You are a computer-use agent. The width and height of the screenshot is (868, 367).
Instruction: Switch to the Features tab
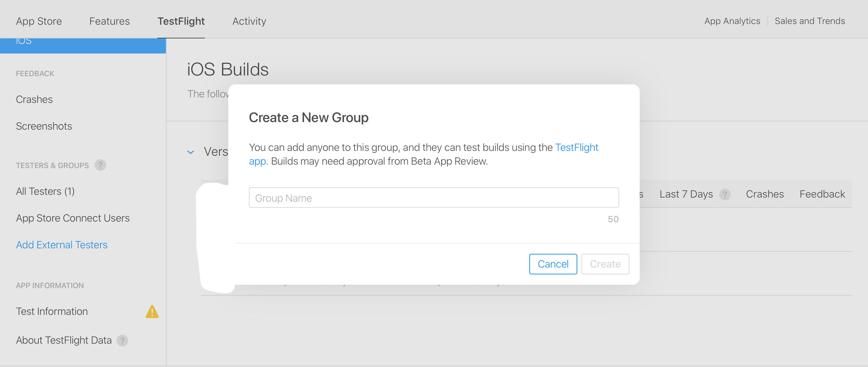point(110,21)
